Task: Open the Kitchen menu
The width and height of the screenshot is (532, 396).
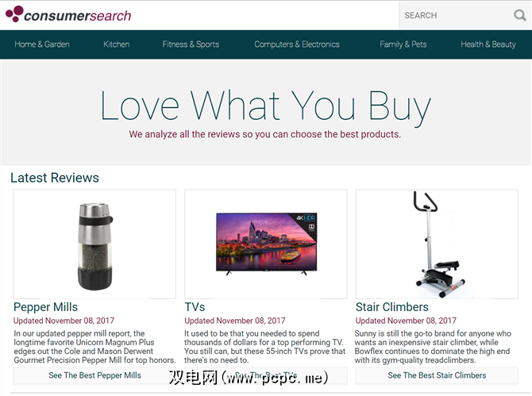Action: tap(117, 44)
